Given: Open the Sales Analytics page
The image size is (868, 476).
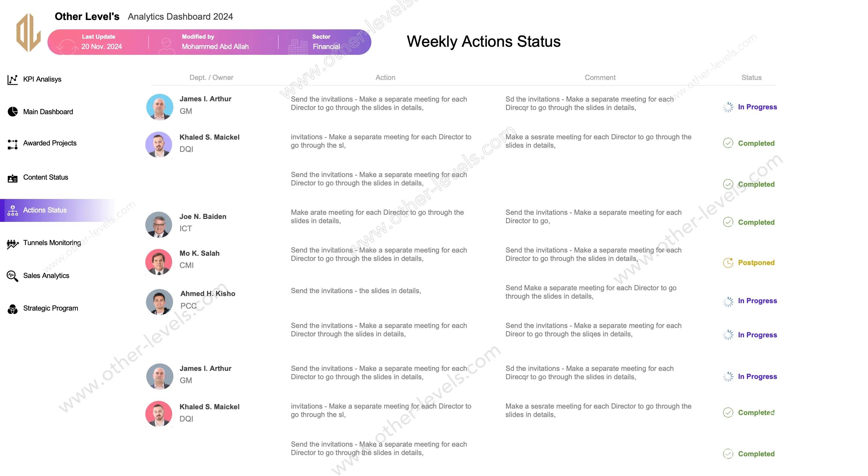Looking at the screenshot, I should tap(46, 276).
